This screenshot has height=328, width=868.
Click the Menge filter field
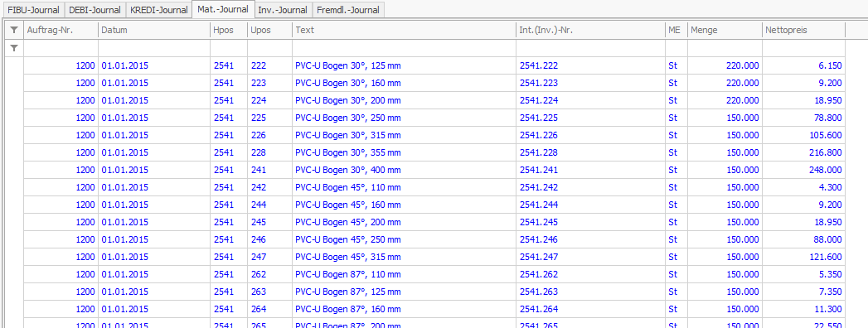click(x=725, y=49)
